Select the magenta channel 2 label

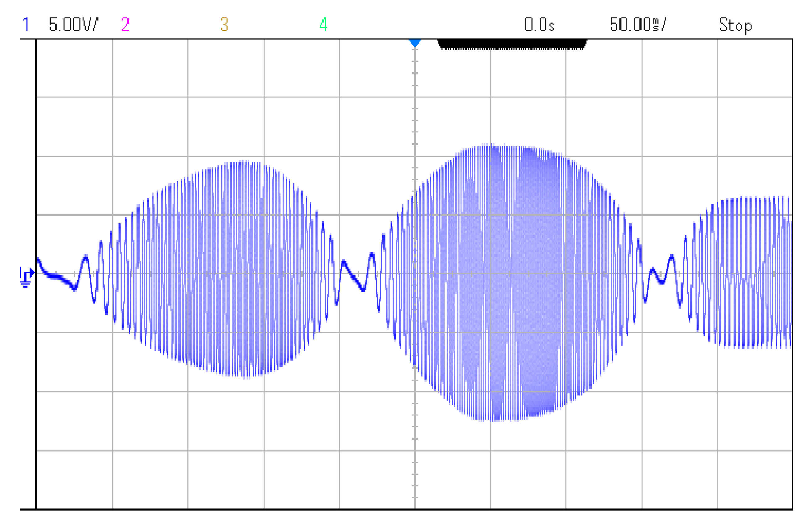coord(125,24)
